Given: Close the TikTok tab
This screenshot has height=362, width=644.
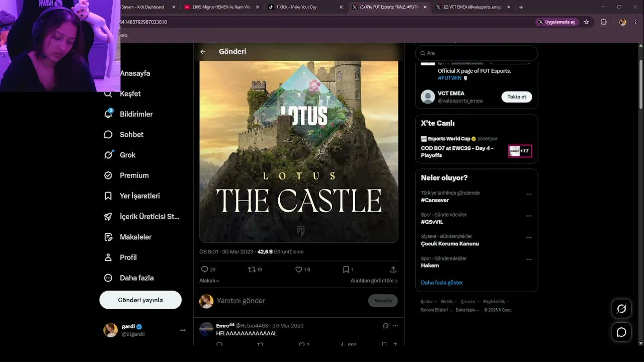Looking at the screenshot, I should pyautogui.click(x=341, y=7).
